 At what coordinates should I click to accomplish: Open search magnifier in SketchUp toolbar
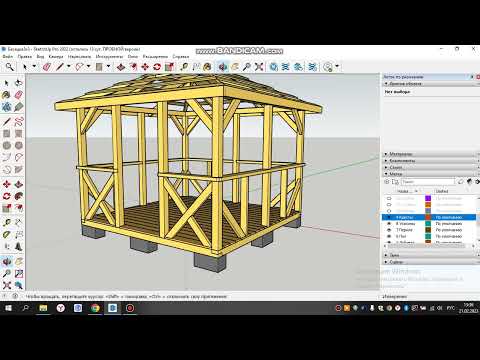10,67
